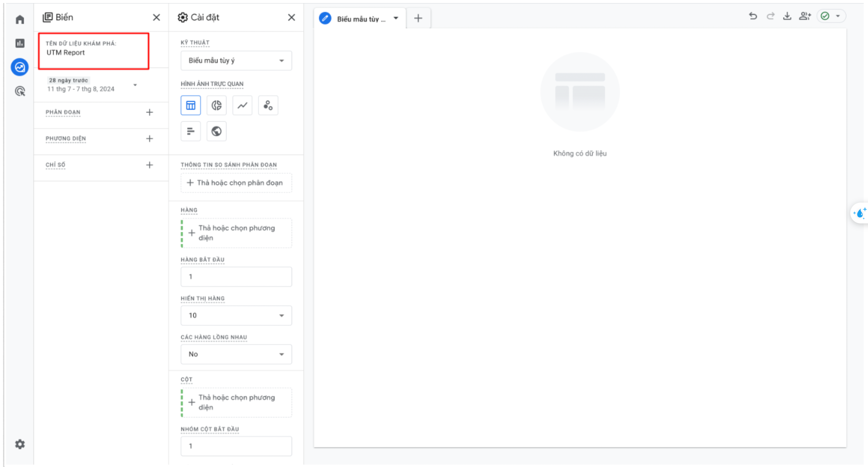Select the scatter plot visualization icon
The image size is (868, 467).
coord(267,105)
